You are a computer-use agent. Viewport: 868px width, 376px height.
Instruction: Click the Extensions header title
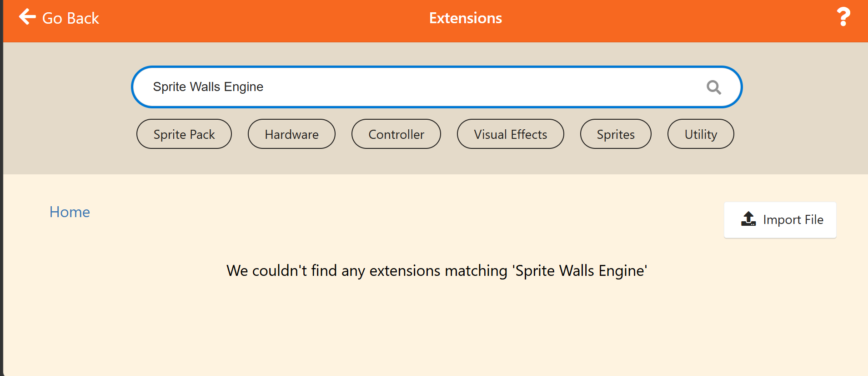pyautogui.click(x=466, y=18)
